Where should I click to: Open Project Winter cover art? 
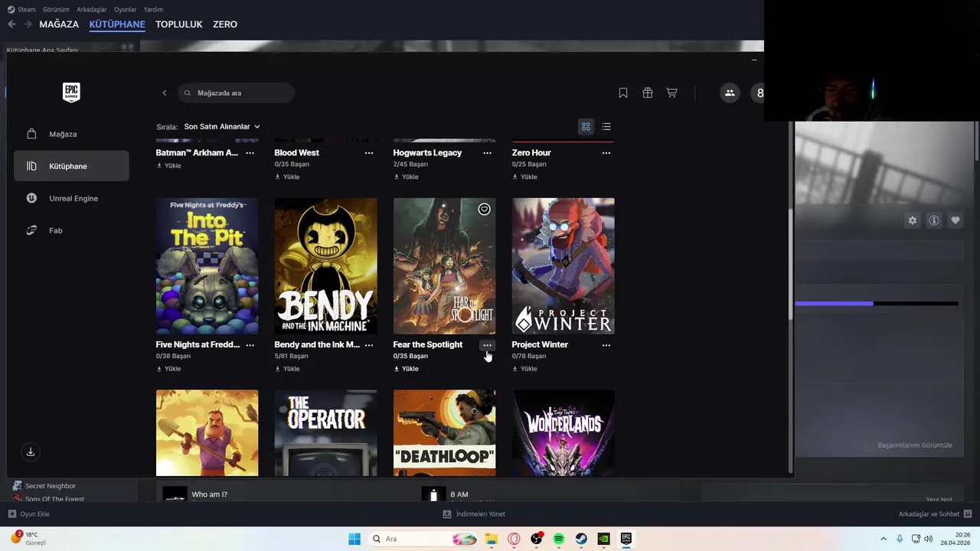click(563, 266)
